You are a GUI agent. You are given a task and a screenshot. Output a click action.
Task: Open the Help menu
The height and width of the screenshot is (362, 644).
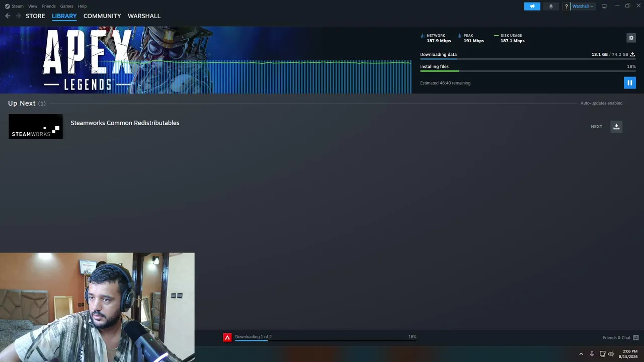coord(83,6)
